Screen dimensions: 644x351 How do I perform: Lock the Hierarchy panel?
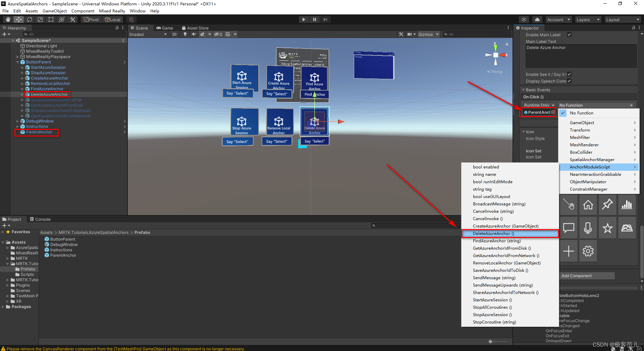117,28
